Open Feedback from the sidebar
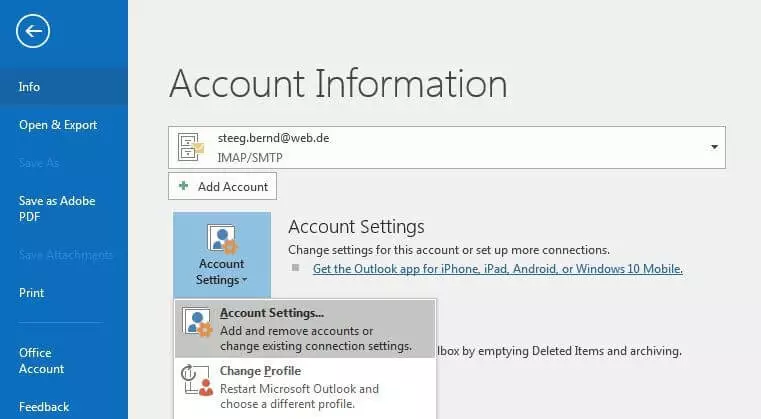The width and height of the screenshot is (761, 419). point(44,407)
